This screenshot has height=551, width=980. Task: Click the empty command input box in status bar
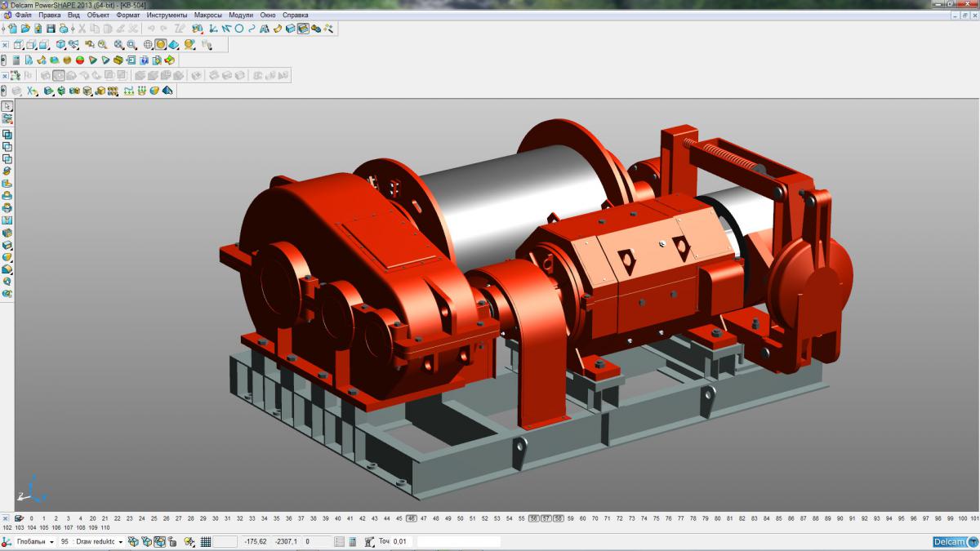click(458, 541)
